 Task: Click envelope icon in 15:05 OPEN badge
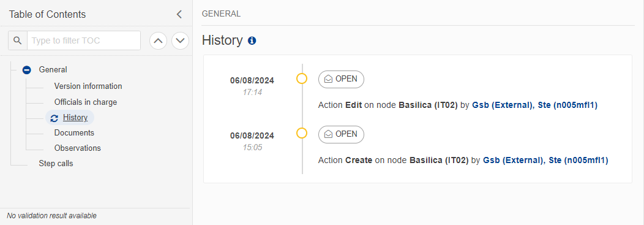329,134
